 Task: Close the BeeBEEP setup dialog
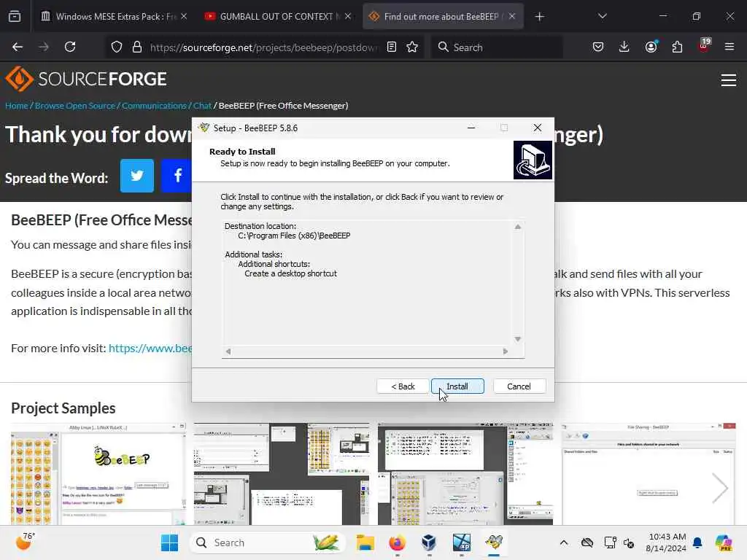(x=538, y=128)
